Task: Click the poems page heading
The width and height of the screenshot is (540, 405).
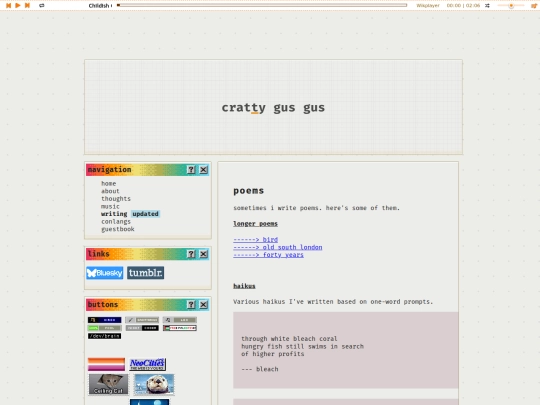Action: [249, 191]
